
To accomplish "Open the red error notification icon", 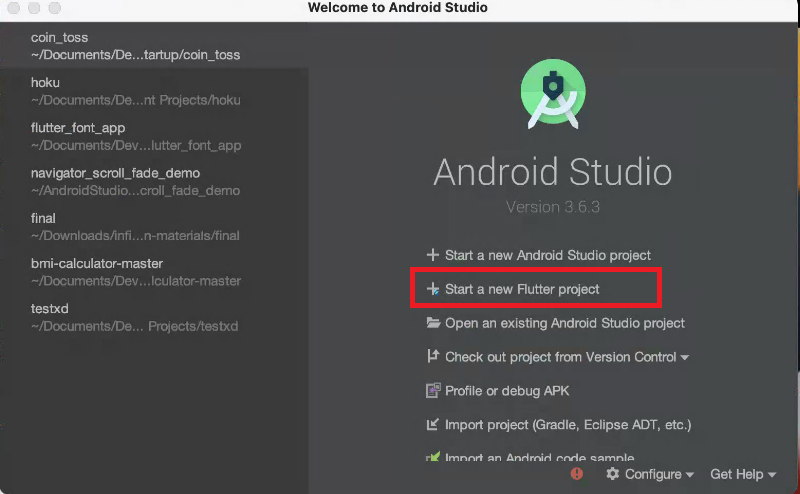I will click(577, 474).
